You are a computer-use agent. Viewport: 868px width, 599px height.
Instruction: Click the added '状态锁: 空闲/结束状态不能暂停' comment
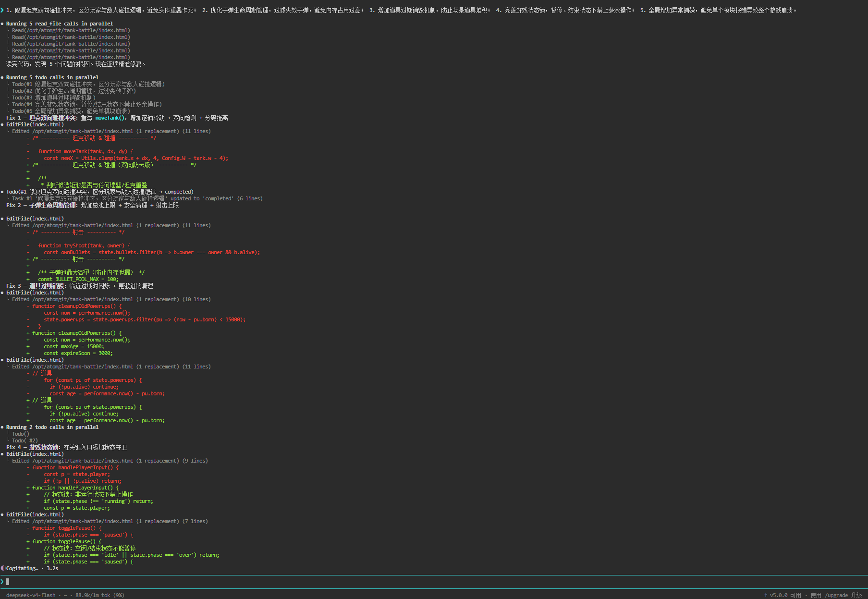coord(90,548)
